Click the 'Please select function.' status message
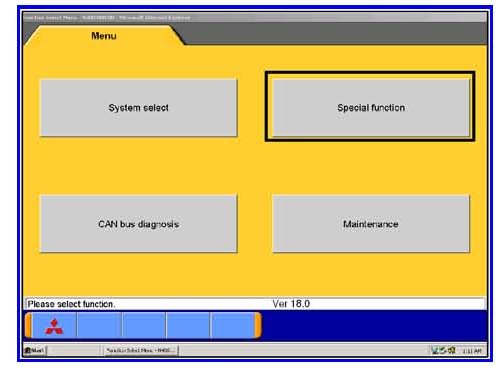The width and height of the screenshot is (496, 367). tap(71, 304)
